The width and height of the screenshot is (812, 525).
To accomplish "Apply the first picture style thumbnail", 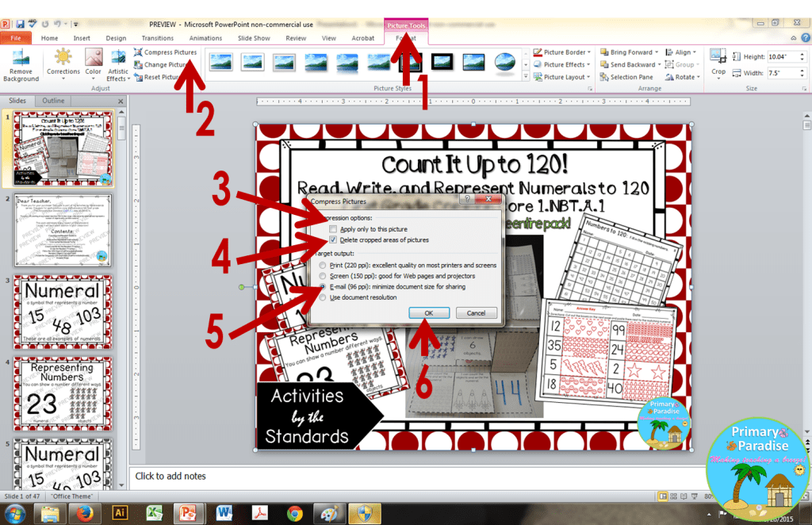I will [x=221, y=62].
